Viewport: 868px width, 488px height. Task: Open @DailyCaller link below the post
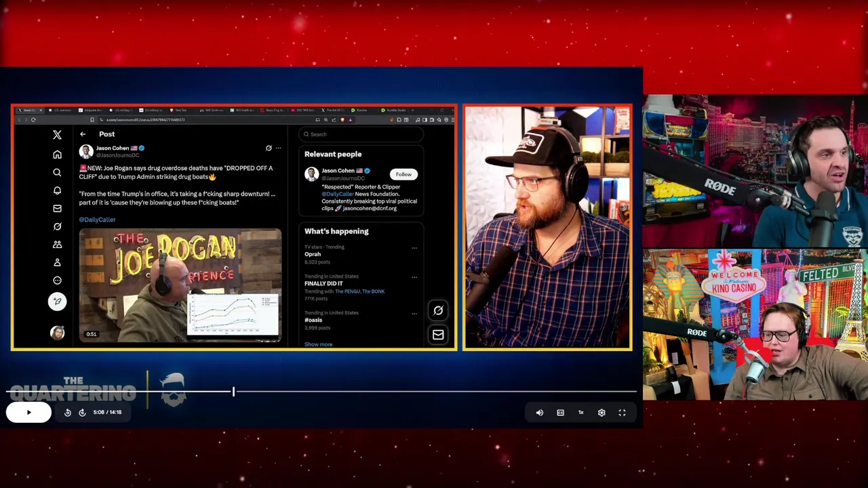coord(97,220)
